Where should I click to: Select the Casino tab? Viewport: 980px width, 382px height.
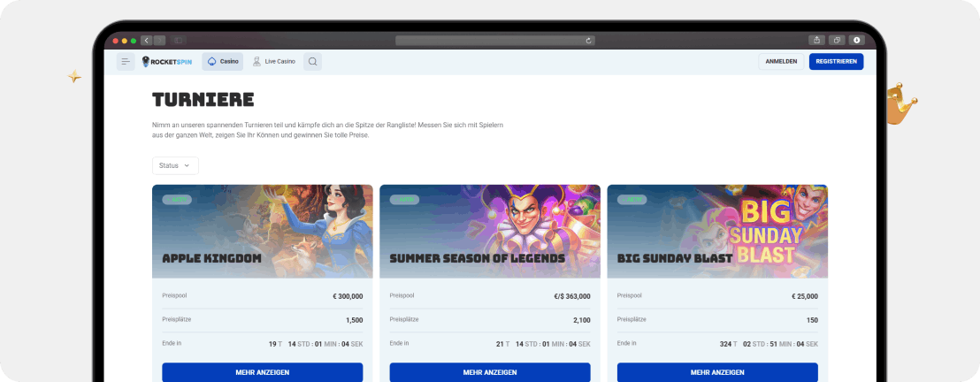point(223,61)
